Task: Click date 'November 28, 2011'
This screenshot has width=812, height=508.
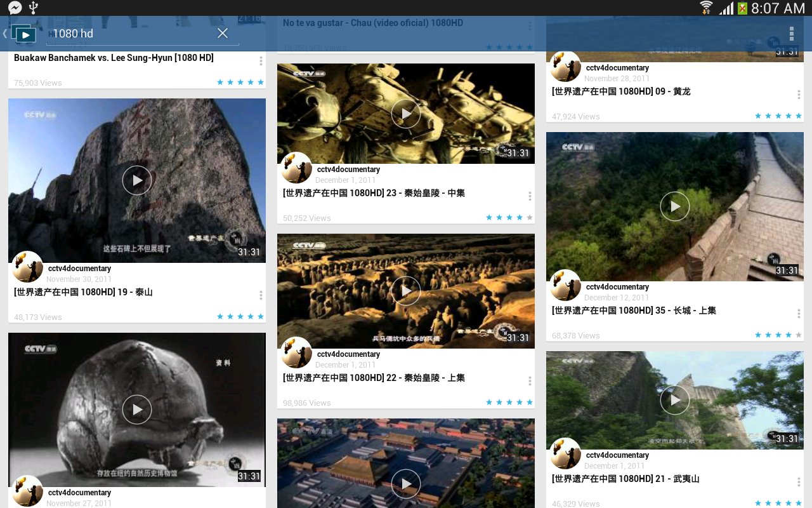Action: pyautogui.click(x=617, y=79)
